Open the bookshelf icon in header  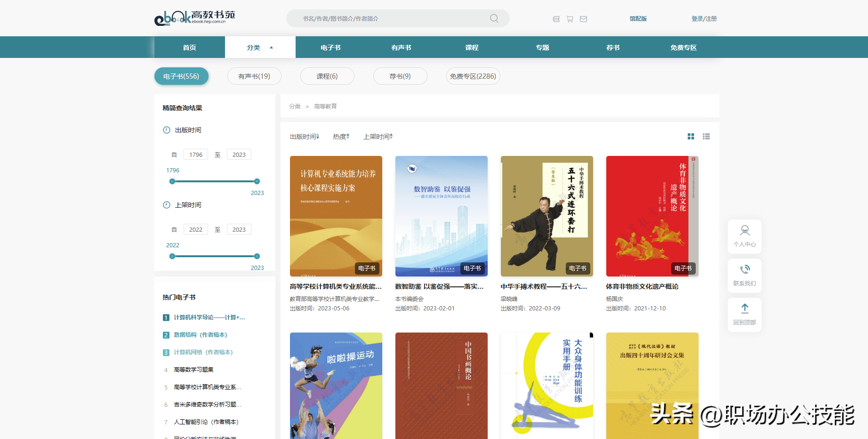point(556,19)
